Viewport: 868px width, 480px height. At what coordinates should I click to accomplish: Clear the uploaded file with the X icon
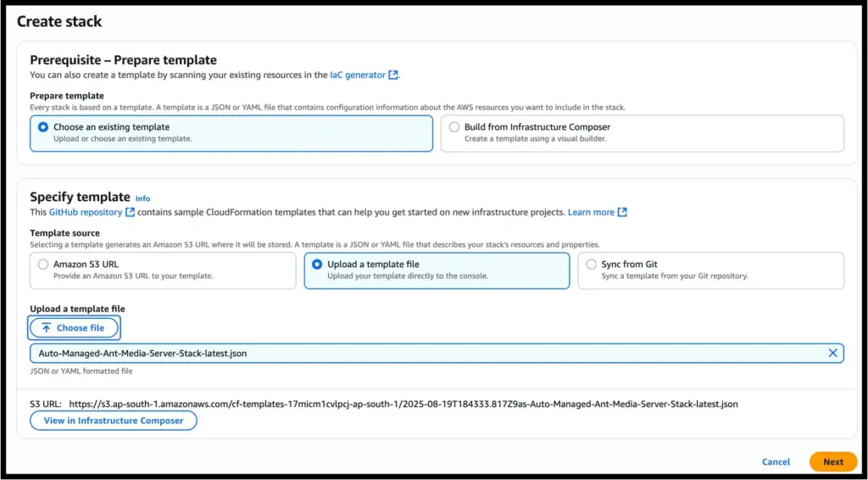[x=832, y=353]
